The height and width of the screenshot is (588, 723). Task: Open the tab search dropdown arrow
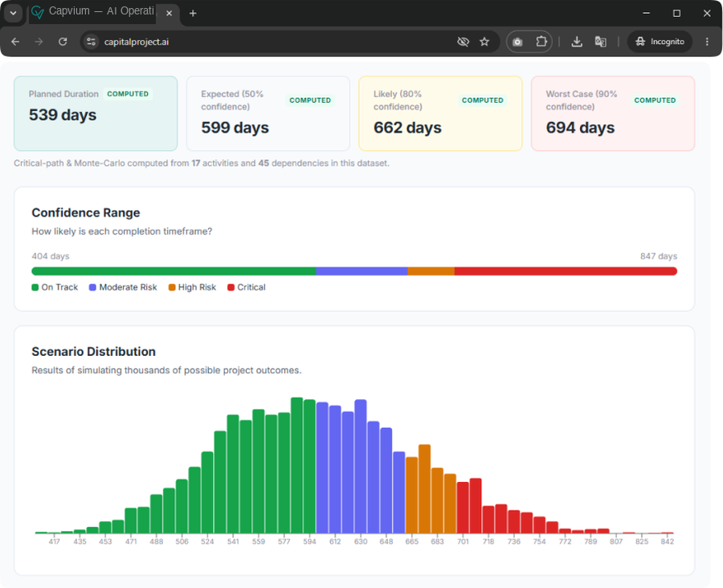click(14, 13)
